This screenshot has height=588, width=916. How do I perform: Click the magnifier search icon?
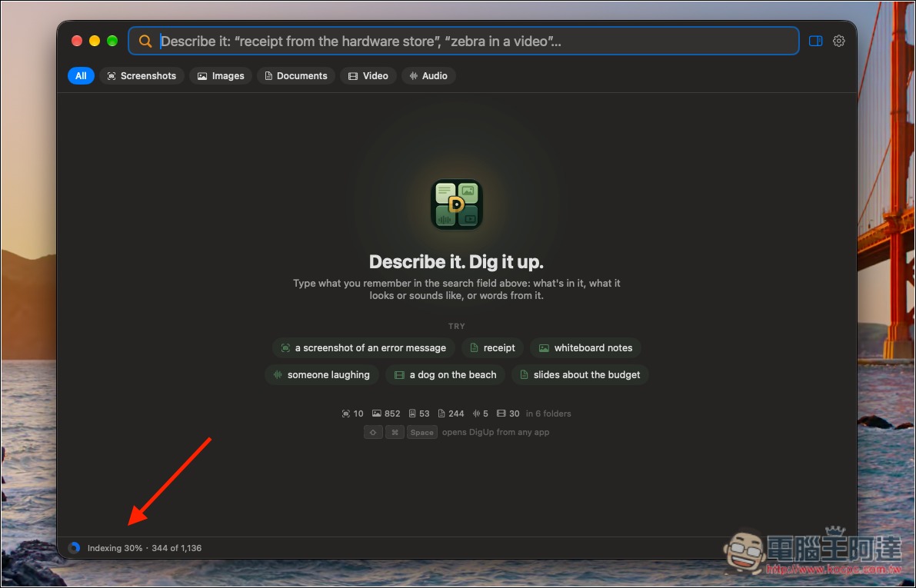[145, 41]
